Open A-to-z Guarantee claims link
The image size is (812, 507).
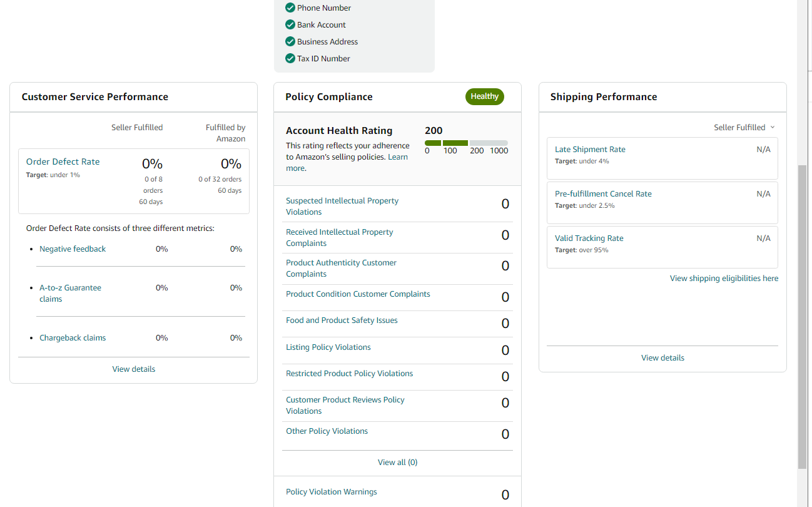tap(70, 293)
